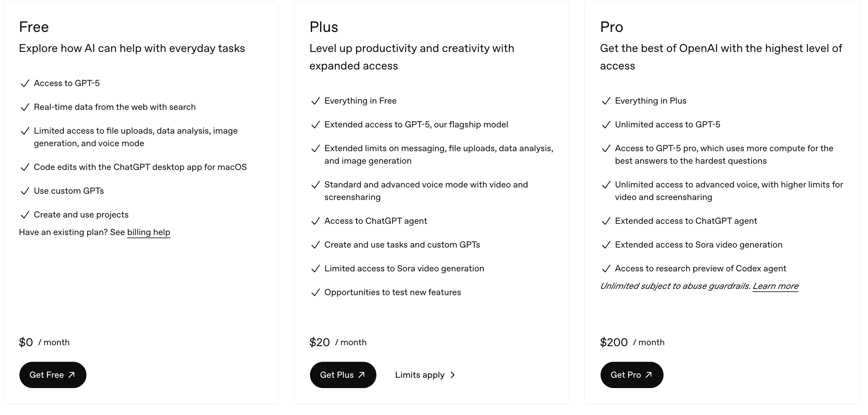Select the Pro plan heading
The height and width of the screenshot is (415, 868).
(612, 27)
